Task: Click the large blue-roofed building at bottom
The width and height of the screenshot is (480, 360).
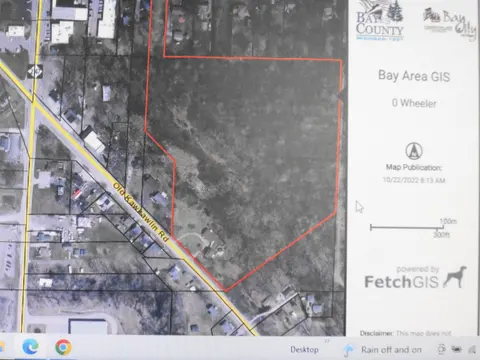Action: tap(88, 327)
